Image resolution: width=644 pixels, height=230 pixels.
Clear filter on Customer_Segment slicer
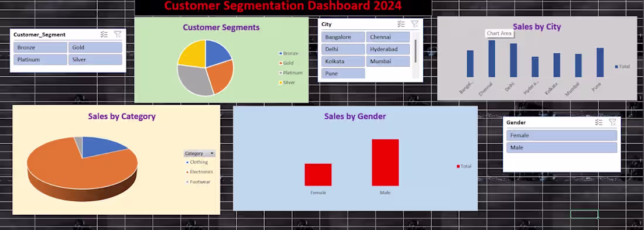(x=118, y=35)
